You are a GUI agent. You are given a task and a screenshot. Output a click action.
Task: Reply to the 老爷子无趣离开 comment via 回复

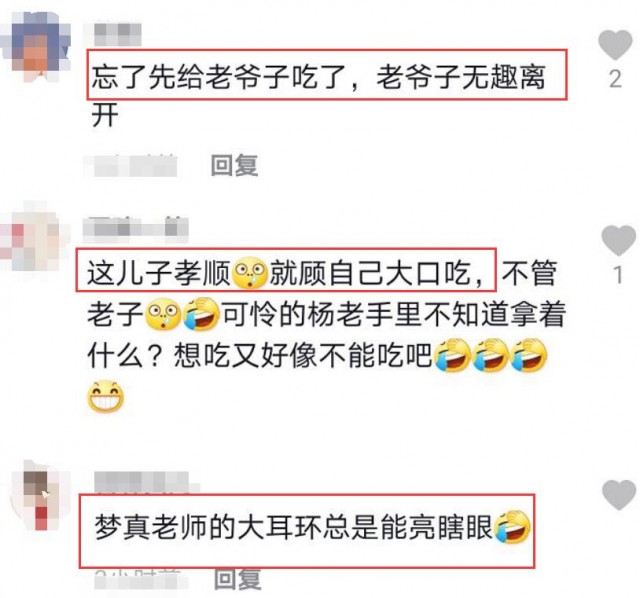[234, 165]
